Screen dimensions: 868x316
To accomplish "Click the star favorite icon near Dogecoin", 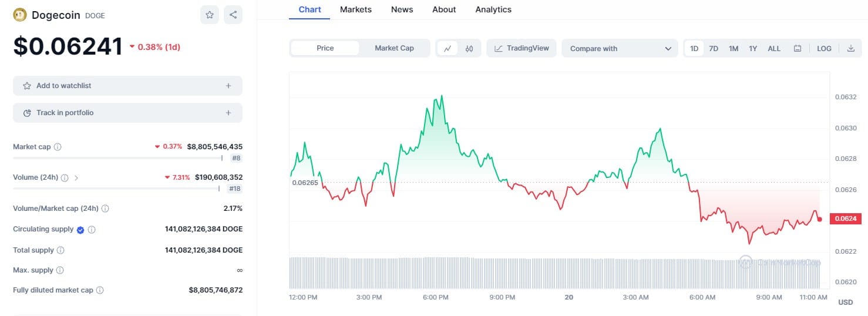I will pos(210,15).
